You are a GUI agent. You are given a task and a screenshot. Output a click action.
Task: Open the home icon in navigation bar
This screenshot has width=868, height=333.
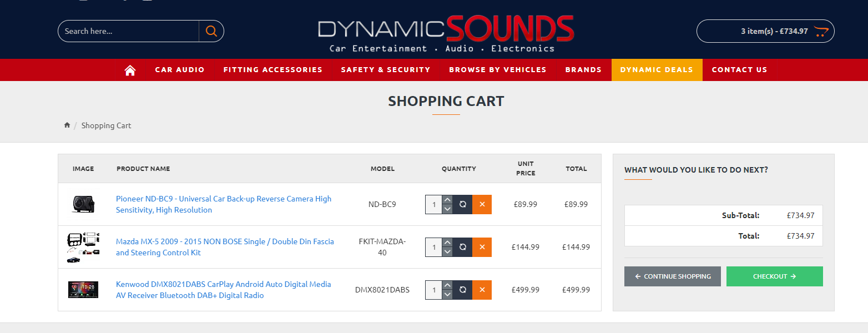(x=130, y=70)
